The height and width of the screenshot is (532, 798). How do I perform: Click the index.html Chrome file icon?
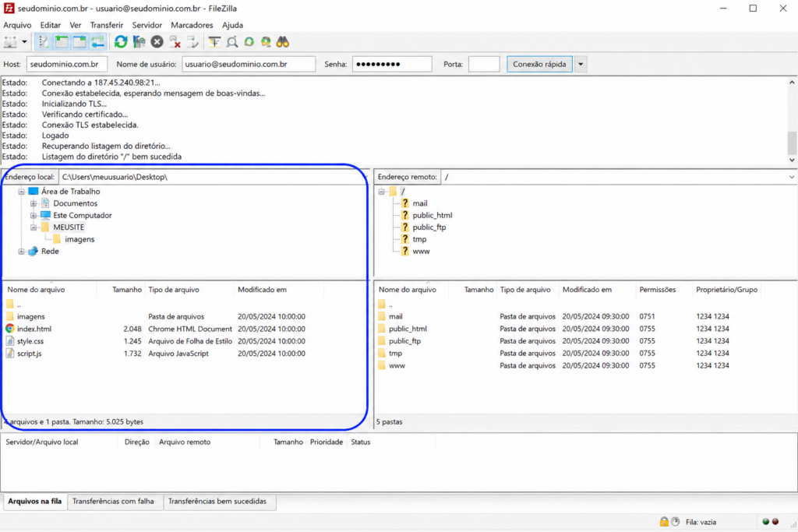pos(10,329)
